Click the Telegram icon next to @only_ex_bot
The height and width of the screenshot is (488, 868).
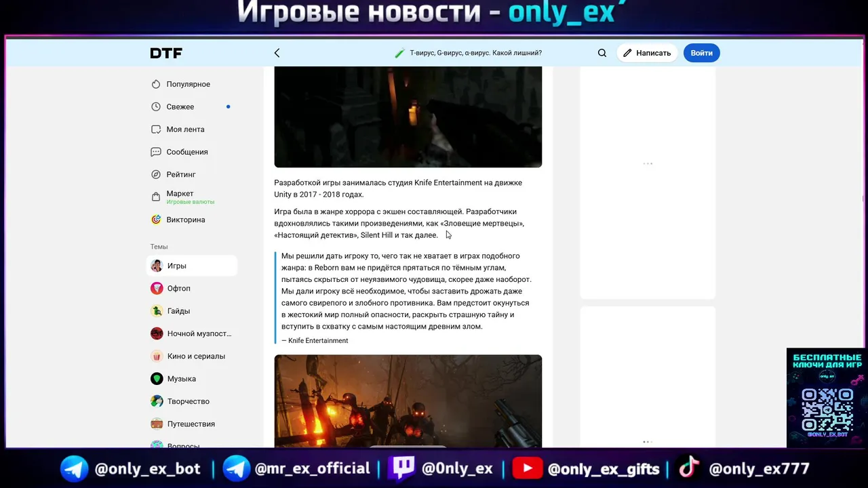click(x=74, y=469)
